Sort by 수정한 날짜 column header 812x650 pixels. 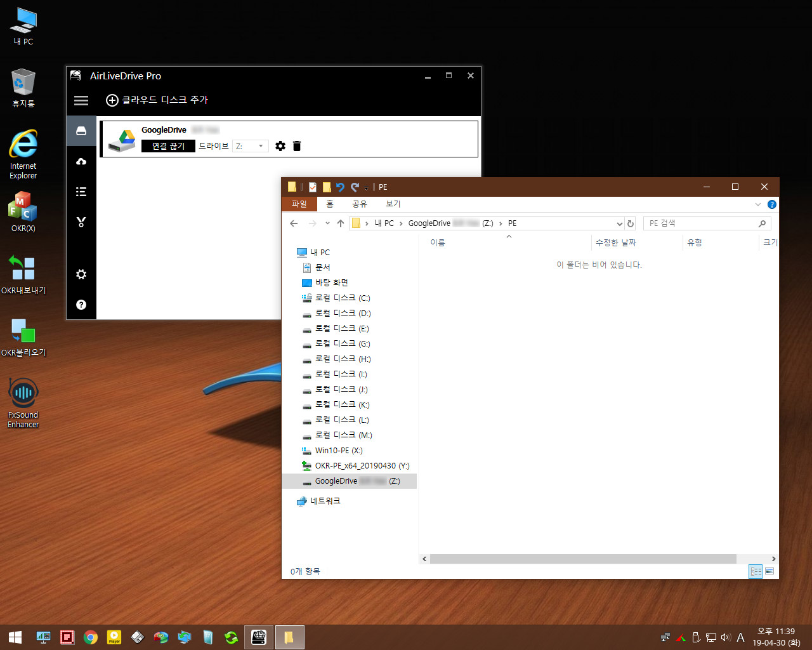615,242
